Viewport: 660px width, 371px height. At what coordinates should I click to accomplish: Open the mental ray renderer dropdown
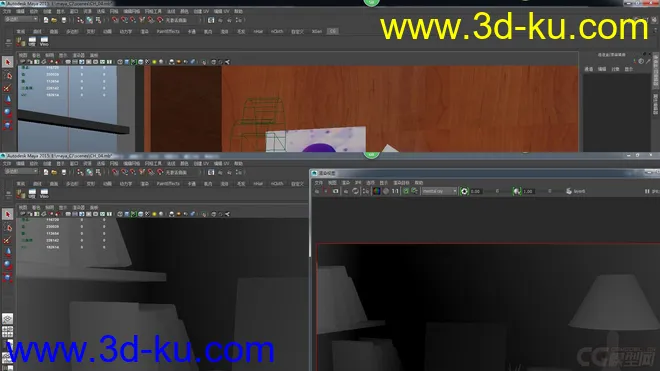pyautogui.click(x=439, y=191)
